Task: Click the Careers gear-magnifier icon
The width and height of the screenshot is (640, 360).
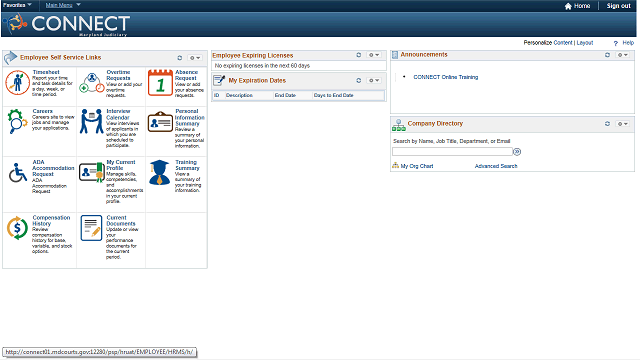Action: (x=17, y=121)
